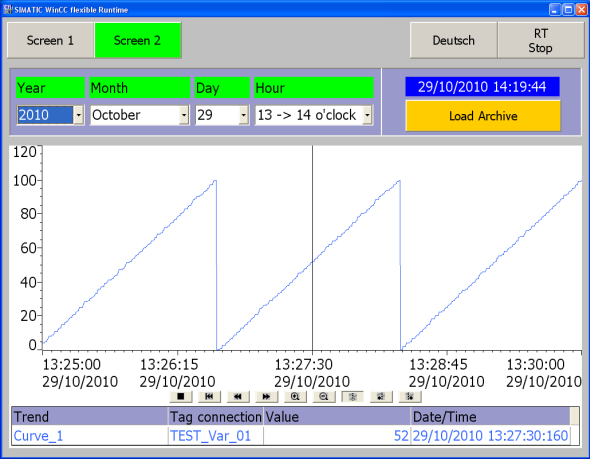
Task: Zoom in on the trend time axis
Action: [295, 396]
